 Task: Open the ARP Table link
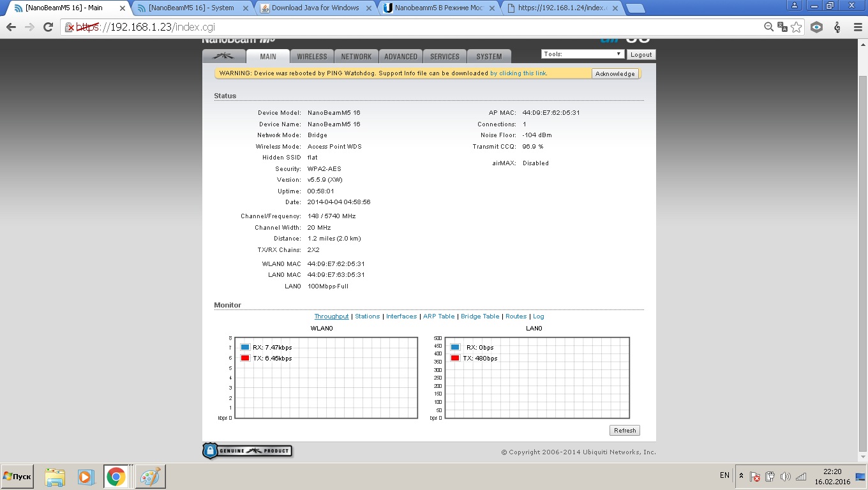(x=438, y=316)
